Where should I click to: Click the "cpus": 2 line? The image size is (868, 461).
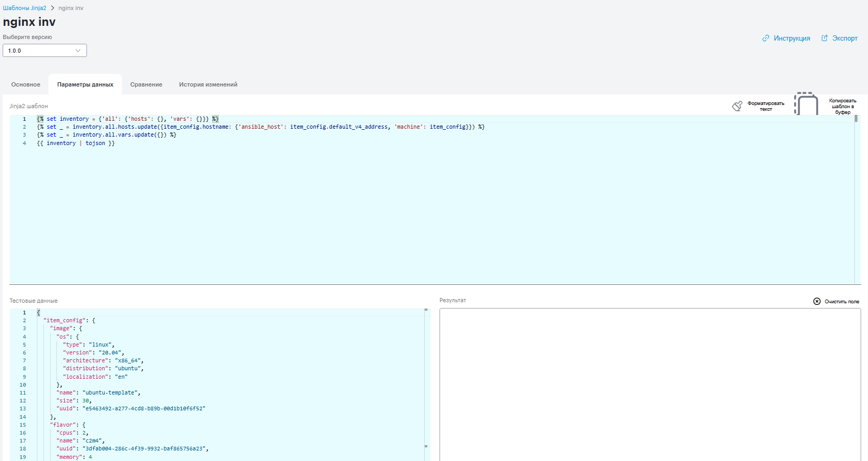tap(72, 433)
